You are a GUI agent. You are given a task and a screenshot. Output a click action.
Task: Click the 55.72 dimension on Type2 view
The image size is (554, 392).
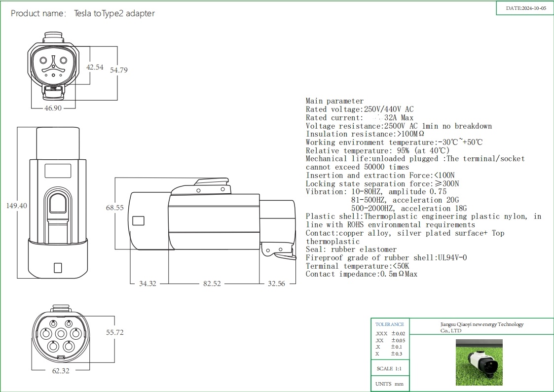pyautogui.click(x=115, y=333)
